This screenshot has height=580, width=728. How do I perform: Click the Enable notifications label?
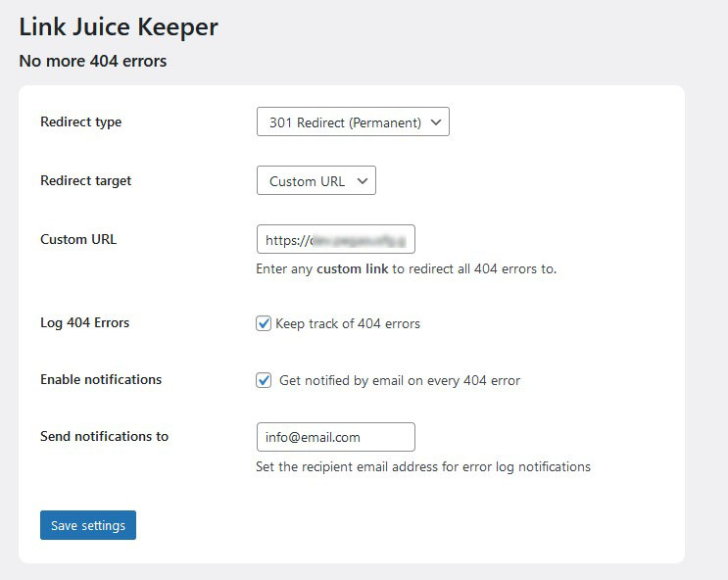[101, 379]
